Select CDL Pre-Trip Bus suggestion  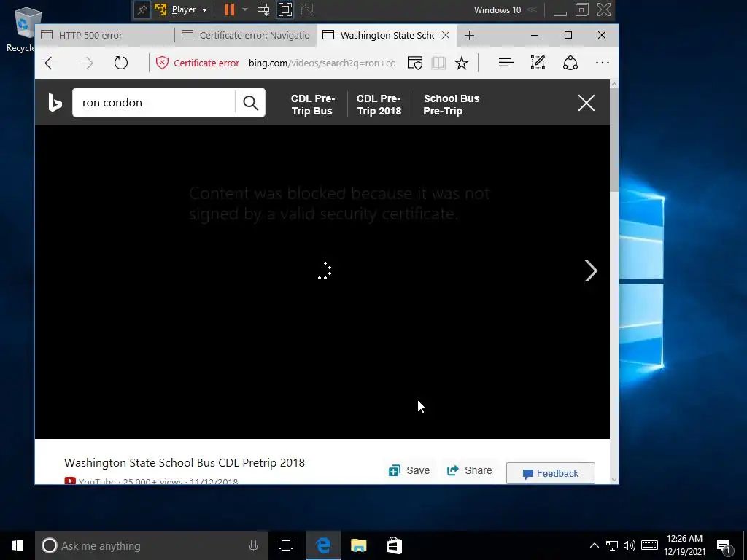pyautogui.click(x=312, y=105)
